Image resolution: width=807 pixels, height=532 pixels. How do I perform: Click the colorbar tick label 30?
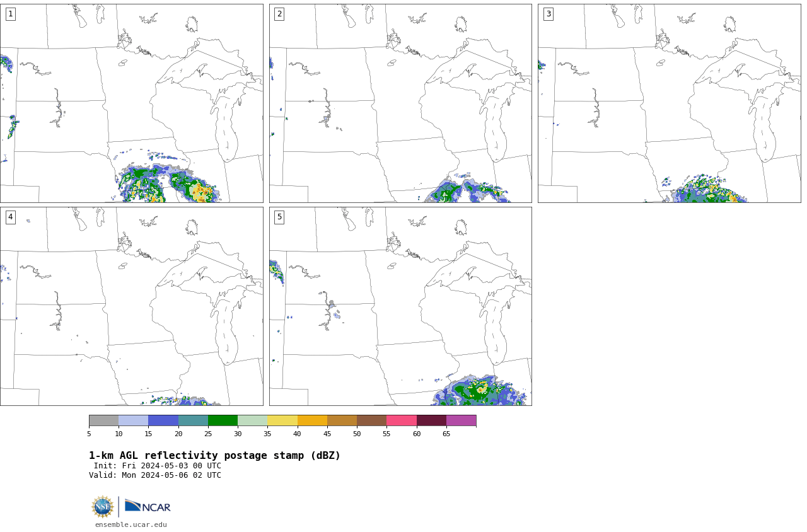tap(238, 434)
